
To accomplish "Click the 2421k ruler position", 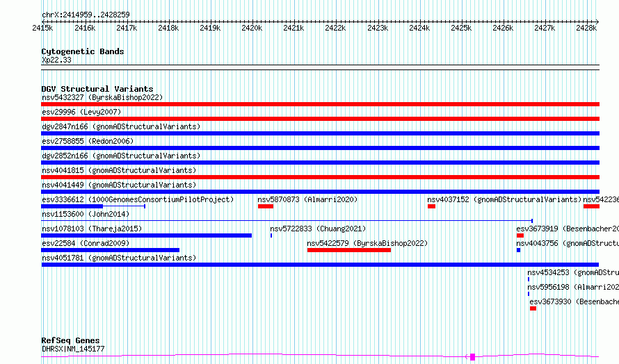I will click(294, 28).
